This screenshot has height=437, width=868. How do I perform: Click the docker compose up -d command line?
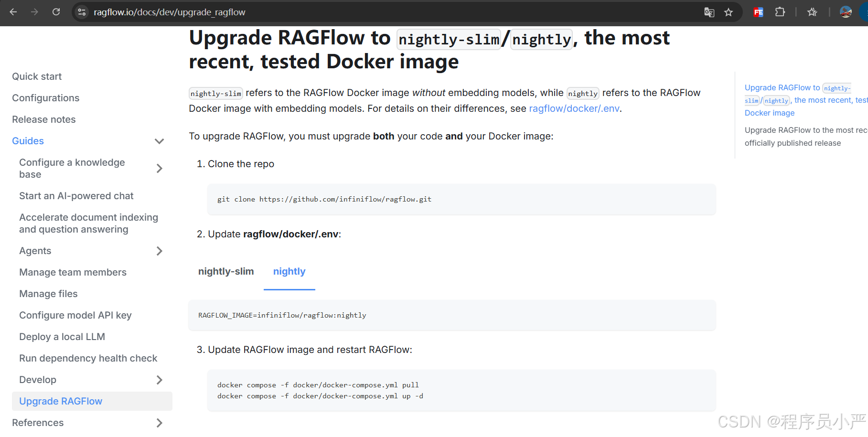coord(320,396)
